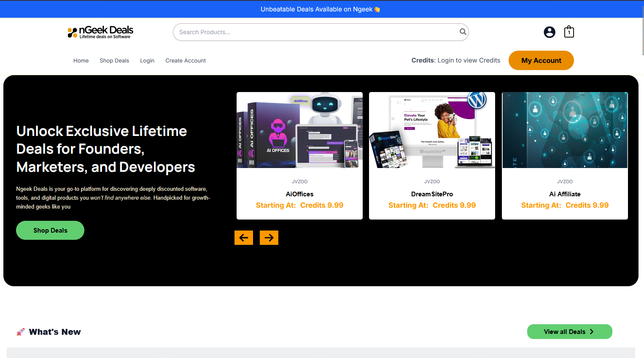Screen dimensions: 644x358
Task: Advance carousel with right arrow
Action: point(269,238)
